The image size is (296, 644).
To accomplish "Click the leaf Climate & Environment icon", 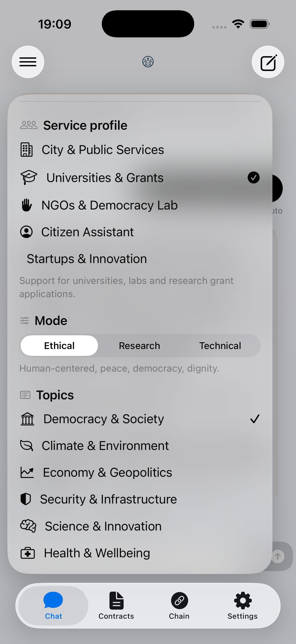I will click(x=27, y=446).
